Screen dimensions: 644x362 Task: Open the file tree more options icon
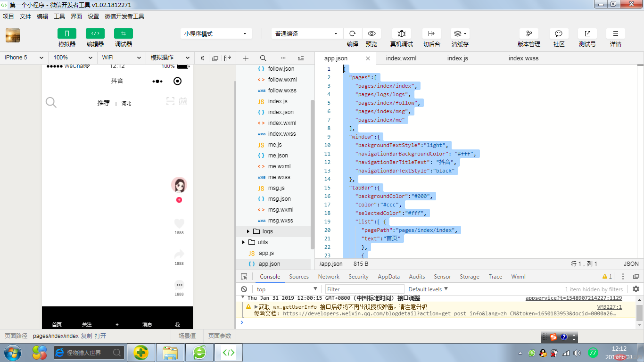tap(283, 58)
